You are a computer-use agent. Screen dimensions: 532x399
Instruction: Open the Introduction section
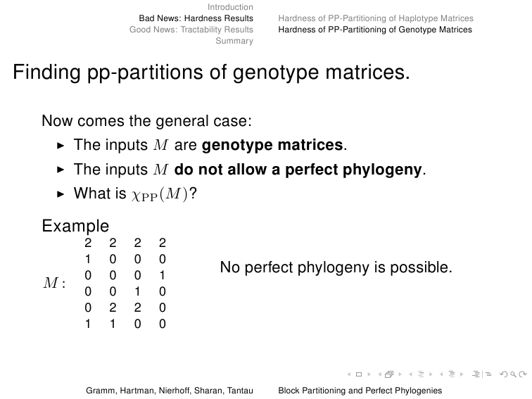(x=230, y=7)
